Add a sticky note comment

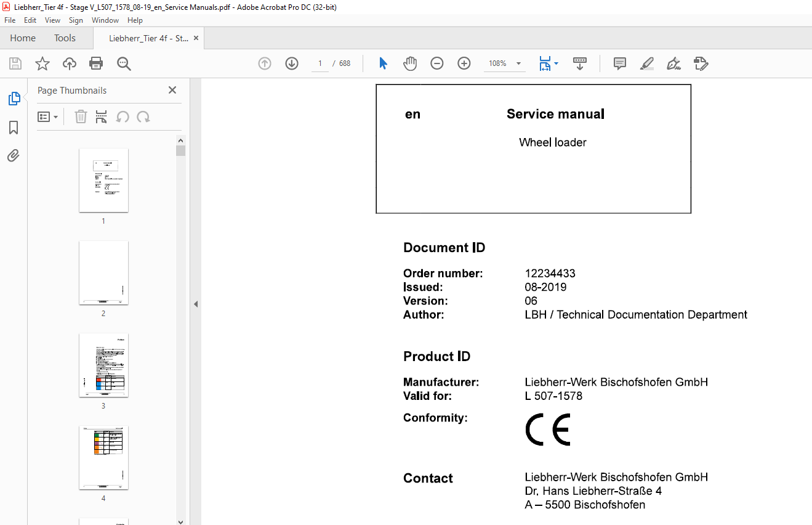620,63
